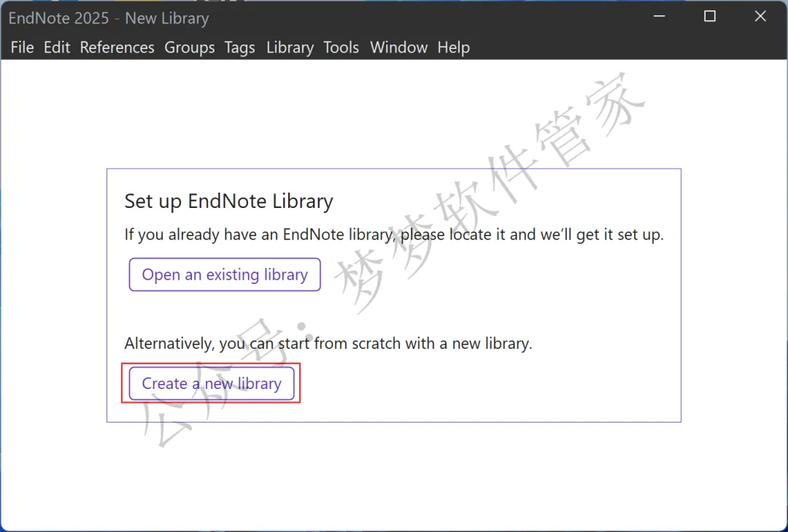Close the EndNote 2025 window
788x532 pixels.
click(x=760, y=17)
